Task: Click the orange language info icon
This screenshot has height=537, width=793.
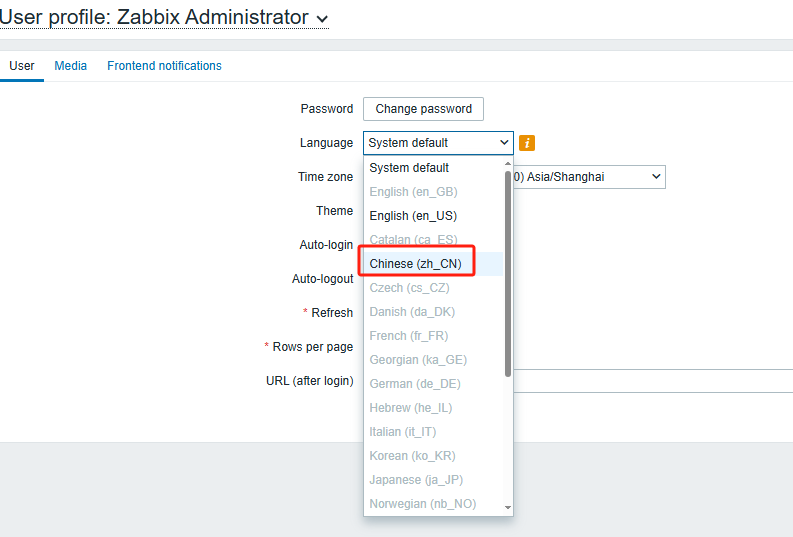Action: (x=527, y=143)
